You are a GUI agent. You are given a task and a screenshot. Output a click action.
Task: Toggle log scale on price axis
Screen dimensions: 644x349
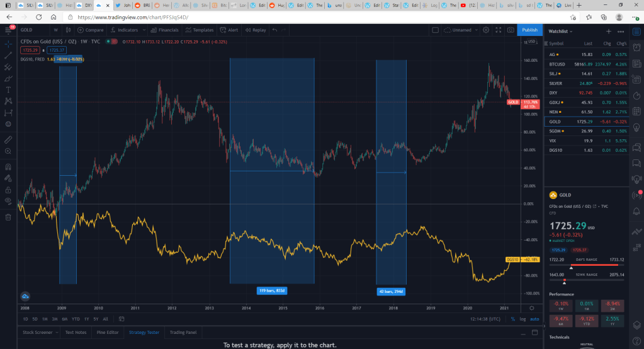tap(522, 319)
